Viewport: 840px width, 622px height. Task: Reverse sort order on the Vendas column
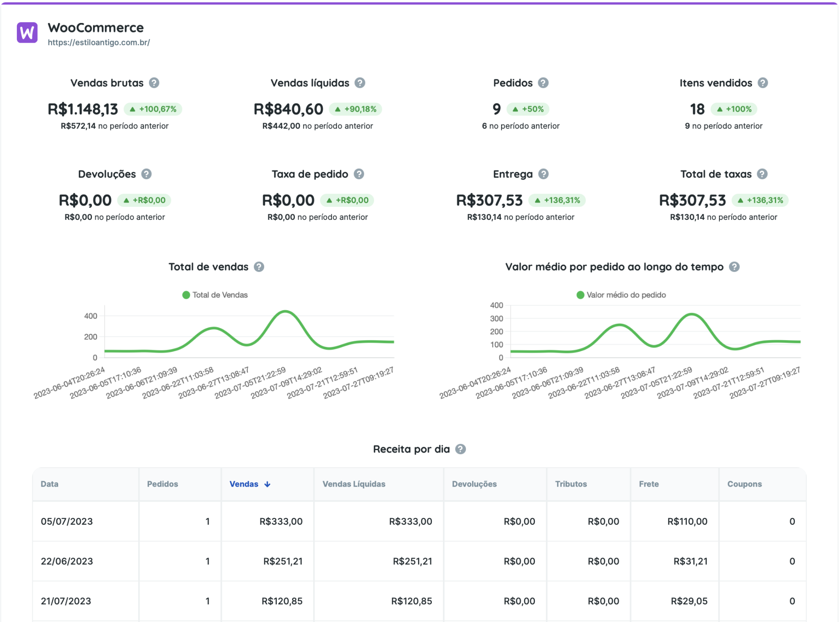coord(249,484)
